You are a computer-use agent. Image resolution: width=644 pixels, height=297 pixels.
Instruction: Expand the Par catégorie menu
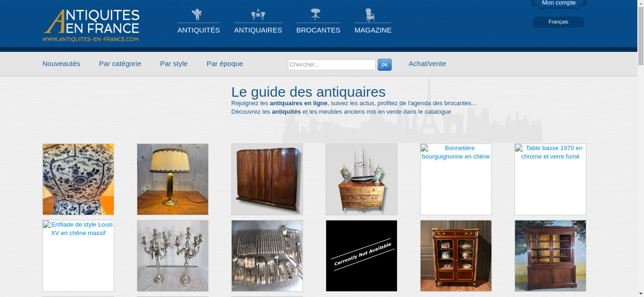tap(120, 64)
